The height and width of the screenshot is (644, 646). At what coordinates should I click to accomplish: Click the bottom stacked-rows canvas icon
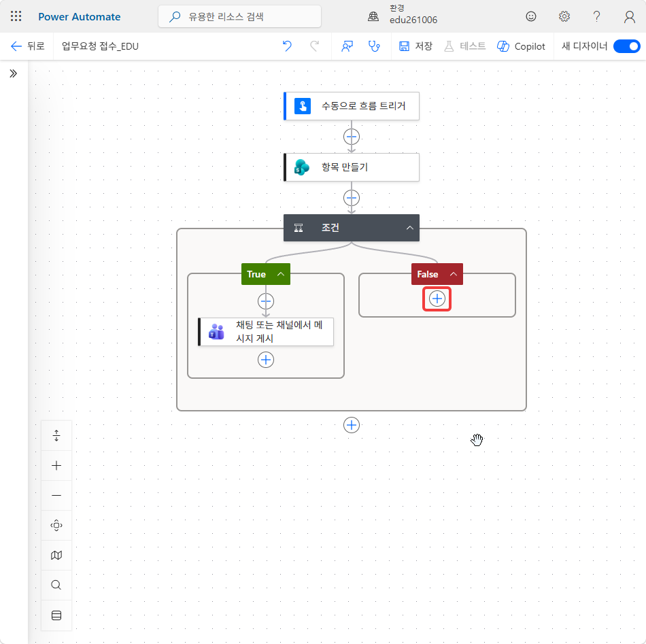56,615
